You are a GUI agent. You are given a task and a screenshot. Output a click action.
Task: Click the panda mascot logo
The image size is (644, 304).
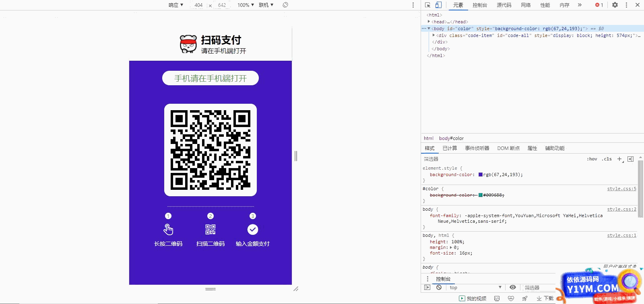click(188, 44)
